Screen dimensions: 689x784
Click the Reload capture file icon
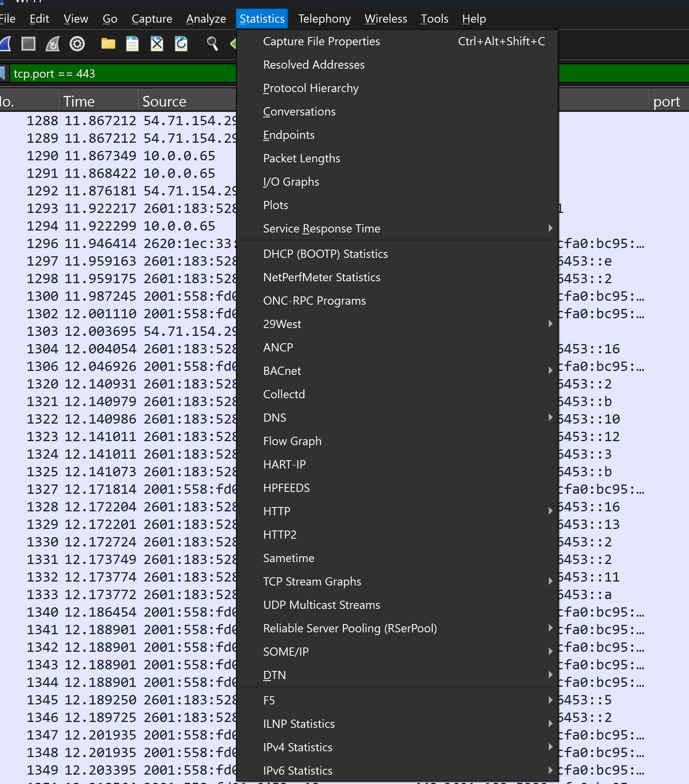181,44
